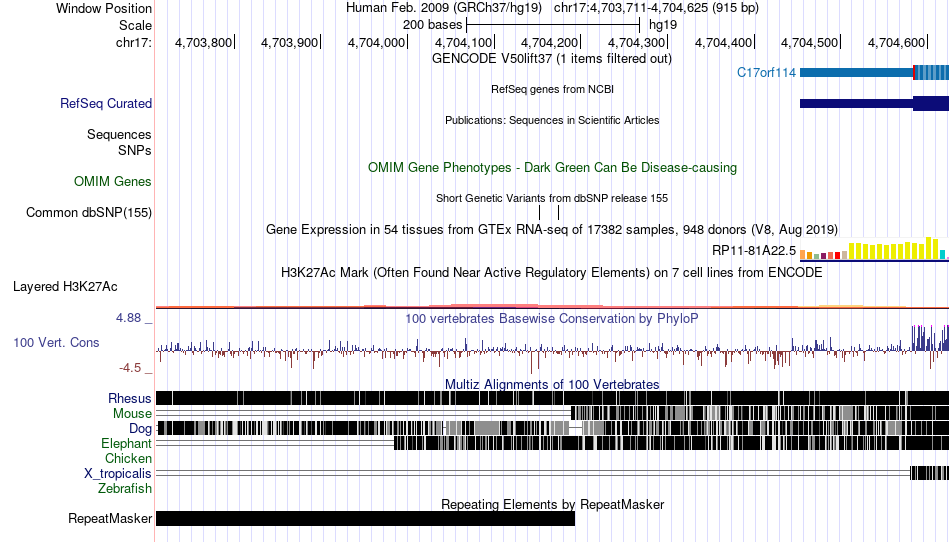The image size is (950, 542).
Task: Click the SNPs track label
Action: [x=135, y=150]
